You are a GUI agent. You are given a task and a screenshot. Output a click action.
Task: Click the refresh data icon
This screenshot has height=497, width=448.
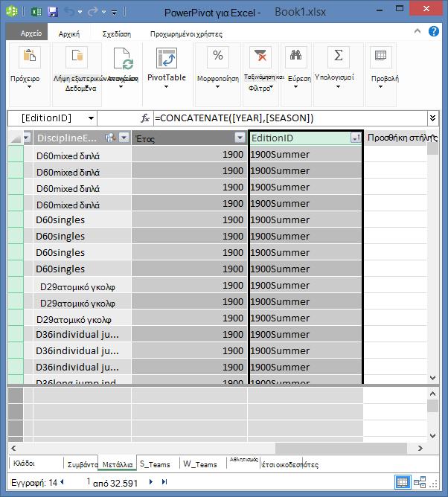(x=124, y=58)
